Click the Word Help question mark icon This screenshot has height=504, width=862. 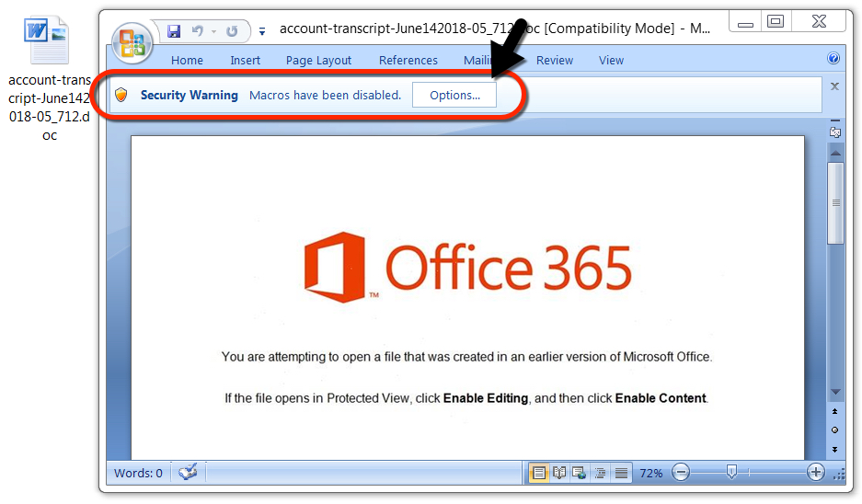[x=833, y=58]
